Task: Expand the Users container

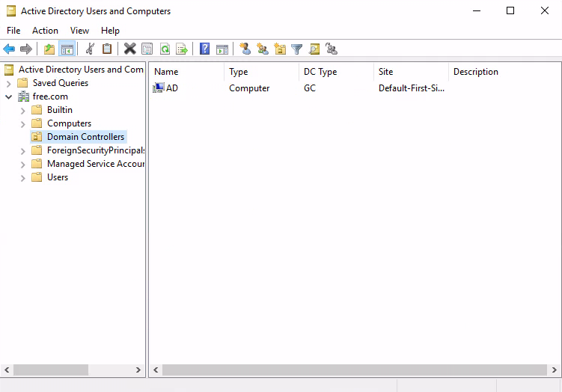Action: pyautogui.click(x=22, y=178)
